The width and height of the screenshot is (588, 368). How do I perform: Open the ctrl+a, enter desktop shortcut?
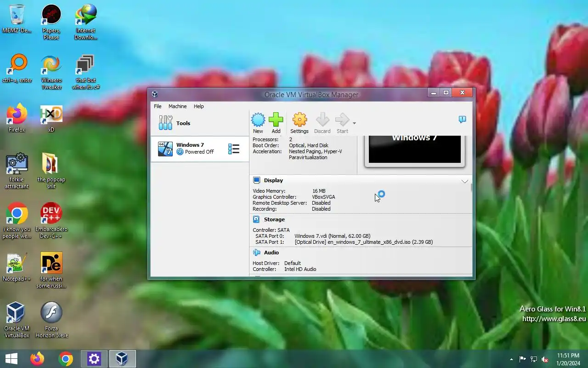[17, 69]
